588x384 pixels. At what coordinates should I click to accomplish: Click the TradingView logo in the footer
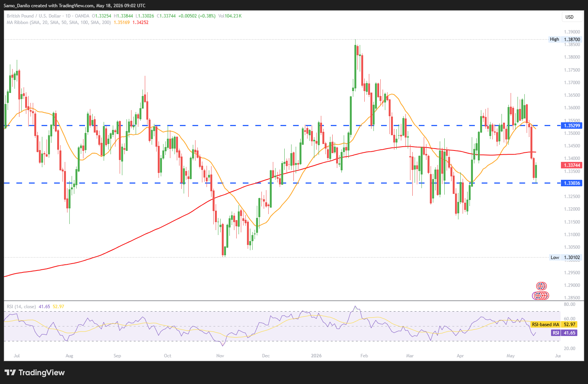(x=35, y=373)
